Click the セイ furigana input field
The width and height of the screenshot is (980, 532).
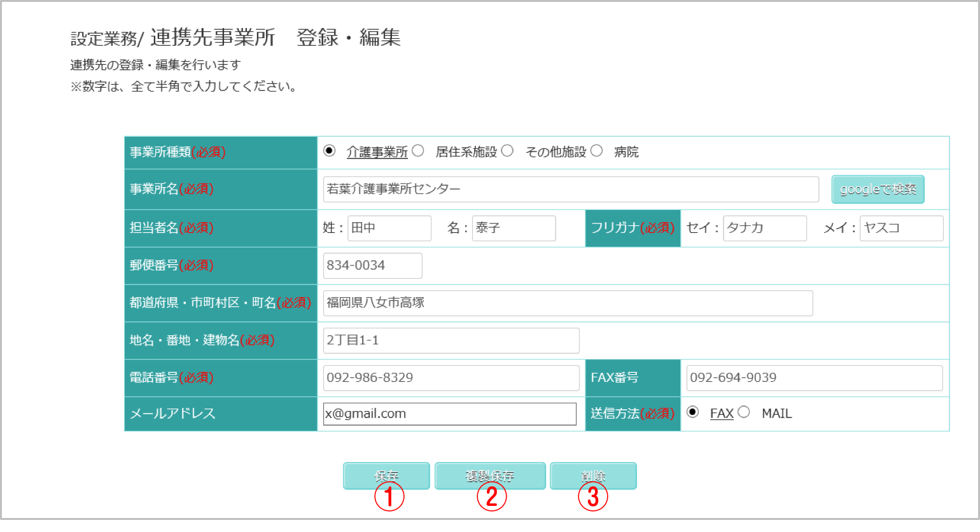pos(764,228)
